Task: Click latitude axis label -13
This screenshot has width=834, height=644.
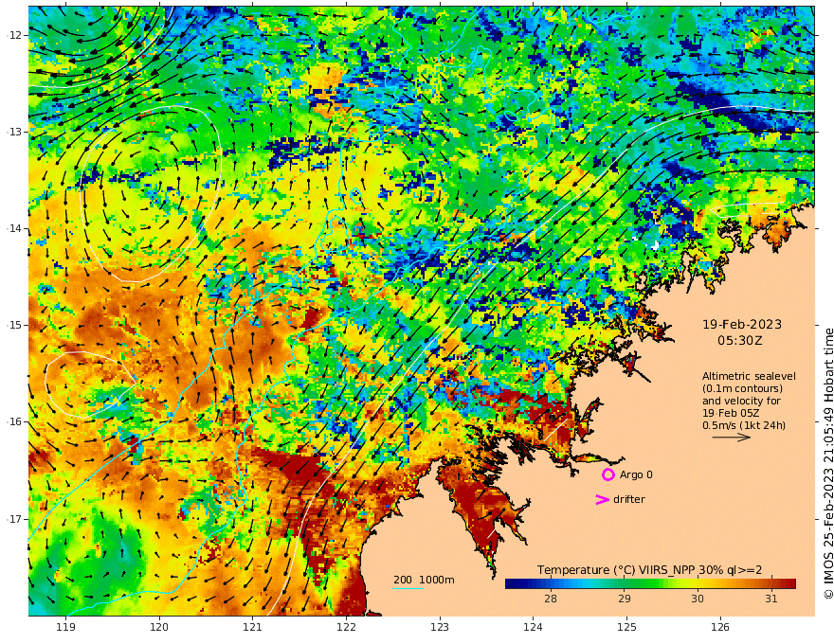Action: coord(13,132)
